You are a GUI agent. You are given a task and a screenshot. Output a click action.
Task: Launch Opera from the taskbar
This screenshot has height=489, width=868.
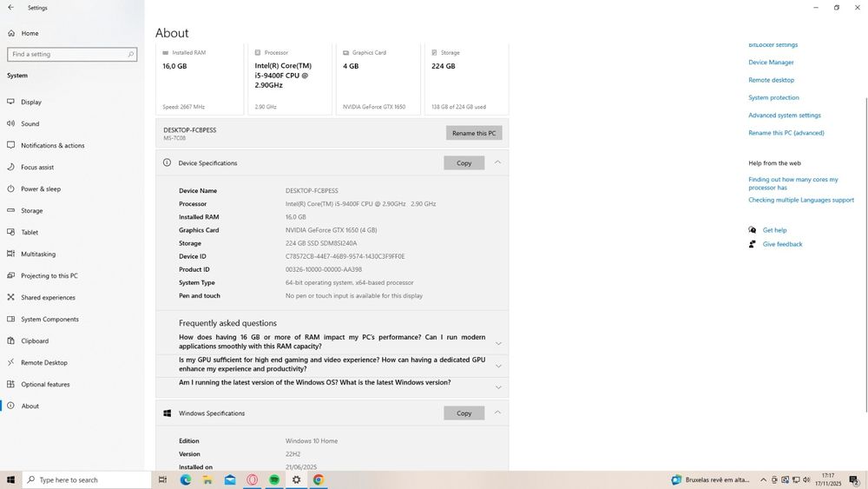[252, 479]
